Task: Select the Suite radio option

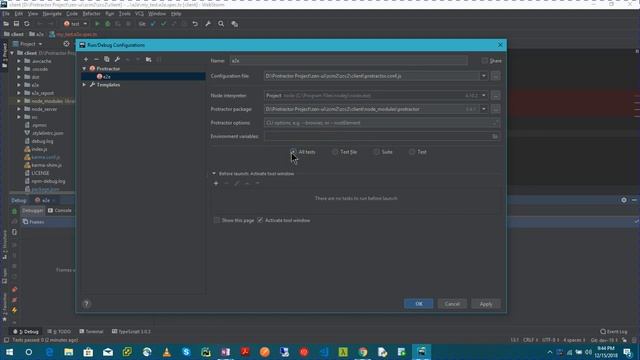Action: [383, 152]
